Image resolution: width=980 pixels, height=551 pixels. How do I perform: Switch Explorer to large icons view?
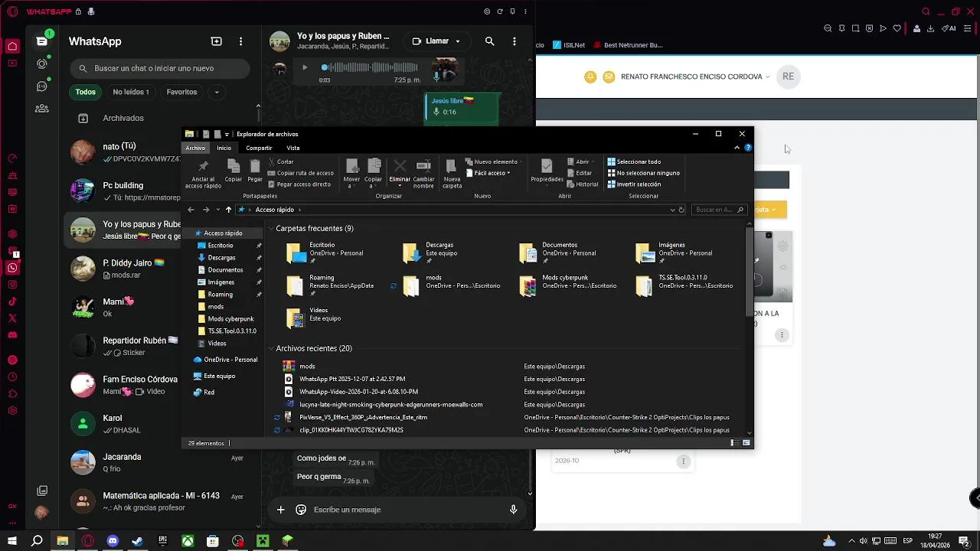coord(746,442)
